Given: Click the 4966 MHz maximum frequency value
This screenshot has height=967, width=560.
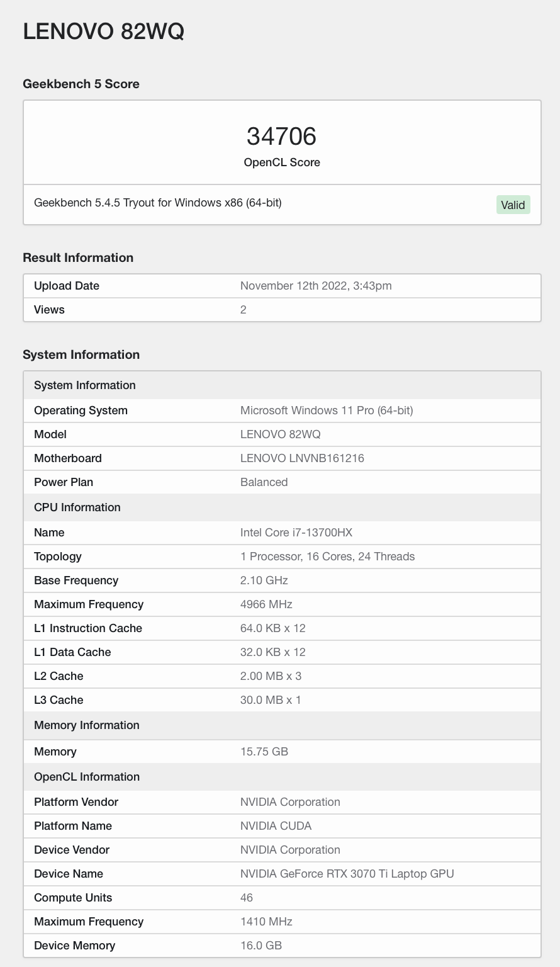Looking at the screenshot, I should pos(266,604).
